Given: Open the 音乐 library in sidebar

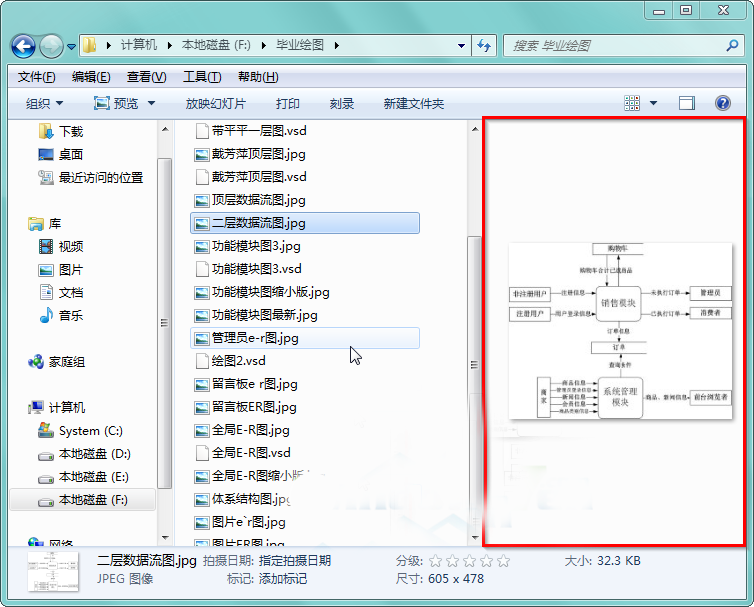Looking at the screenshot, I should click(71, 315).
